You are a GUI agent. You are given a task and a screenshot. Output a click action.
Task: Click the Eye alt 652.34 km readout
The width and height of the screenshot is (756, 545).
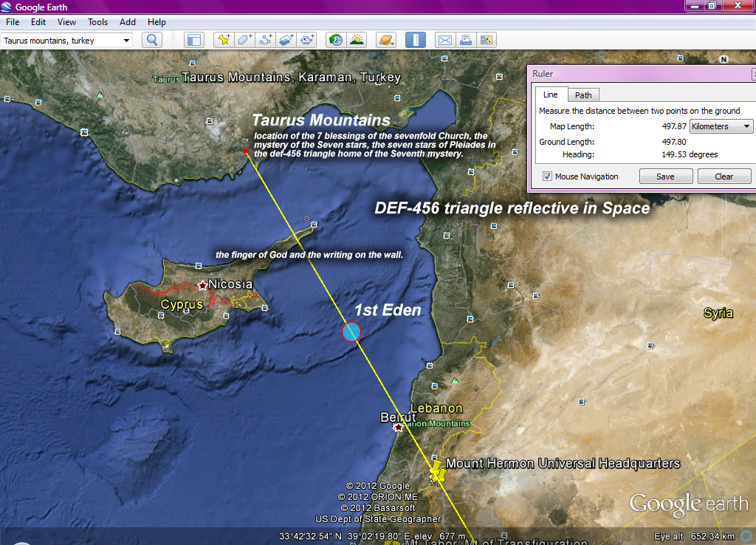coord(694,536)
